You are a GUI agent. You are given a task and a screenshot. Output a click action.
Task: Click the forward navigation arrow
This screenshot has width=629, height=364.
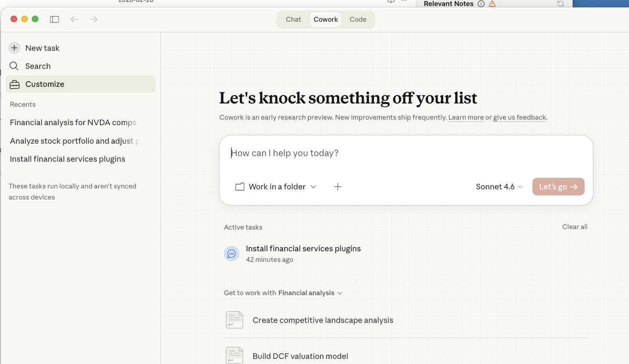[x=93, y=19]
